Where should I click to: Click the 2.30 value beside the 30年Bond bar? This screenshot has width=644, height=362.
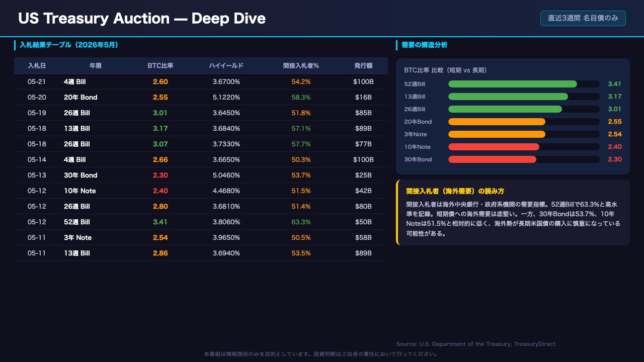pos(615,159)
